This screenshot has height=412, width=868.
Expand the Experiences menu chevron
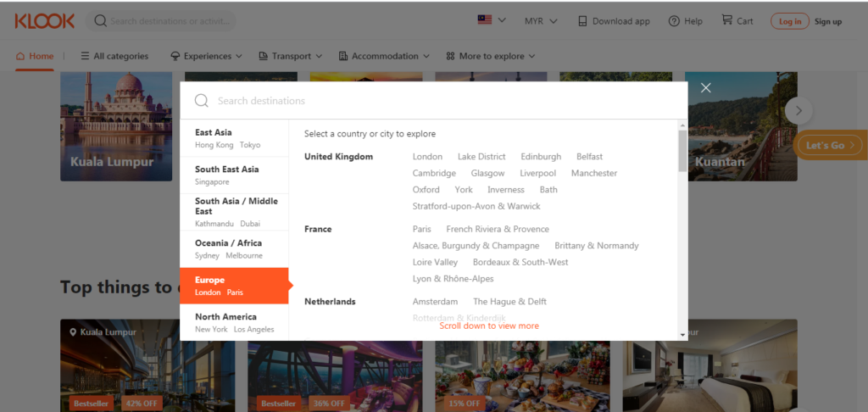[238, 56]
